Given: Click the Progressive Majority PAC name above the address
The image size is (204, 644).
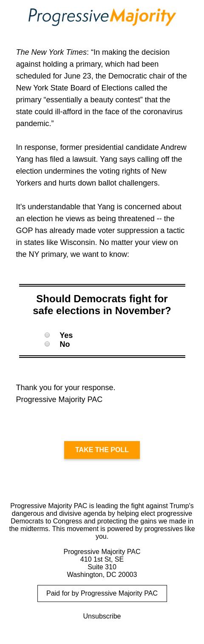Looking at the screenshot, I should click(102, 552).
